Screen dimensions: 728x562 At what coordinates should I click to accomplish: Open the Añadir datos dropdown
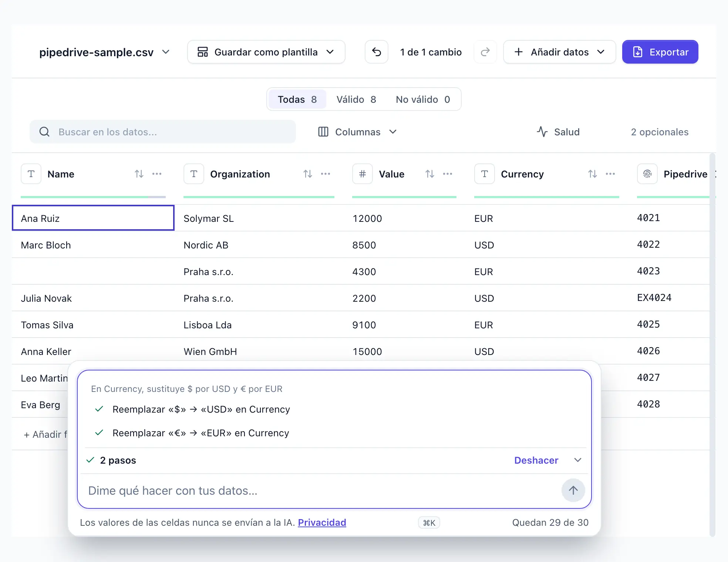click(x=559, y=52)
